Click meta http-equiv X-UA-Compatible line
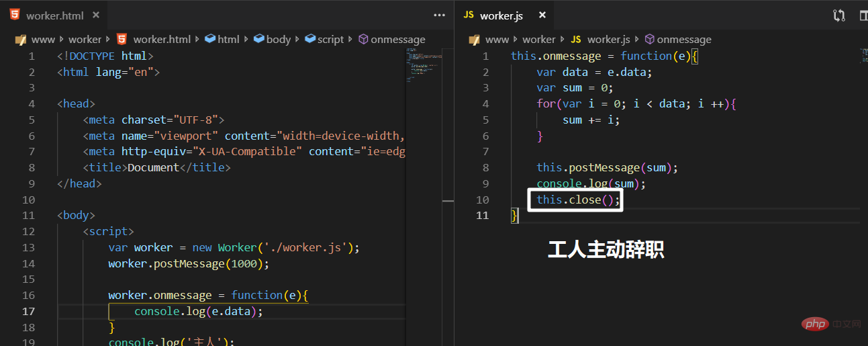 coord(244,151)
